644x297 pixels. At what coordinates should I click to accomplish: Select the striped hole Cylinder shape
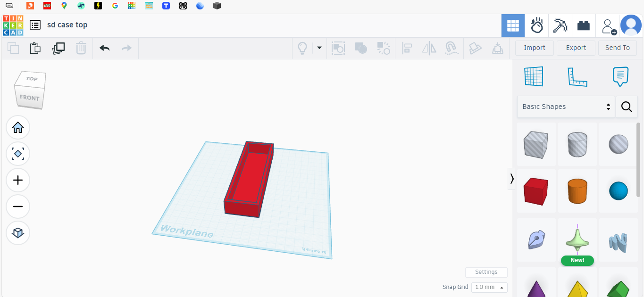point(577,144)
